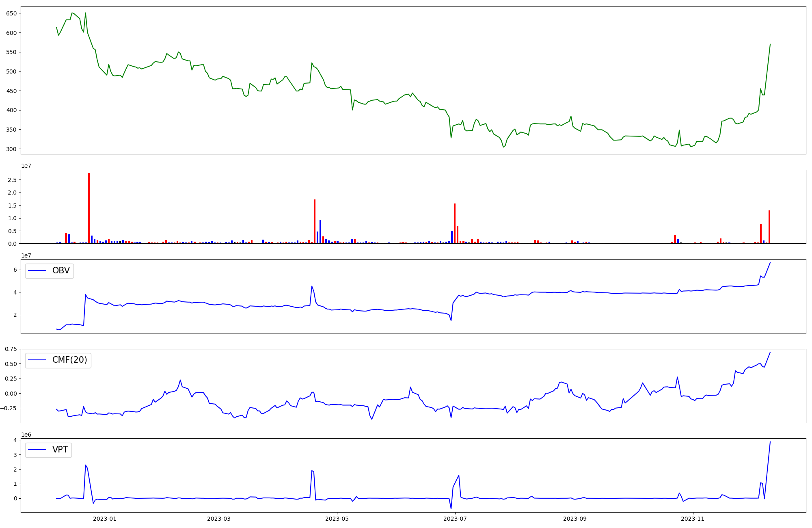Click the tall blue volume bar near April 2023
Screen dimensions: 812x528
coord(320,232)
